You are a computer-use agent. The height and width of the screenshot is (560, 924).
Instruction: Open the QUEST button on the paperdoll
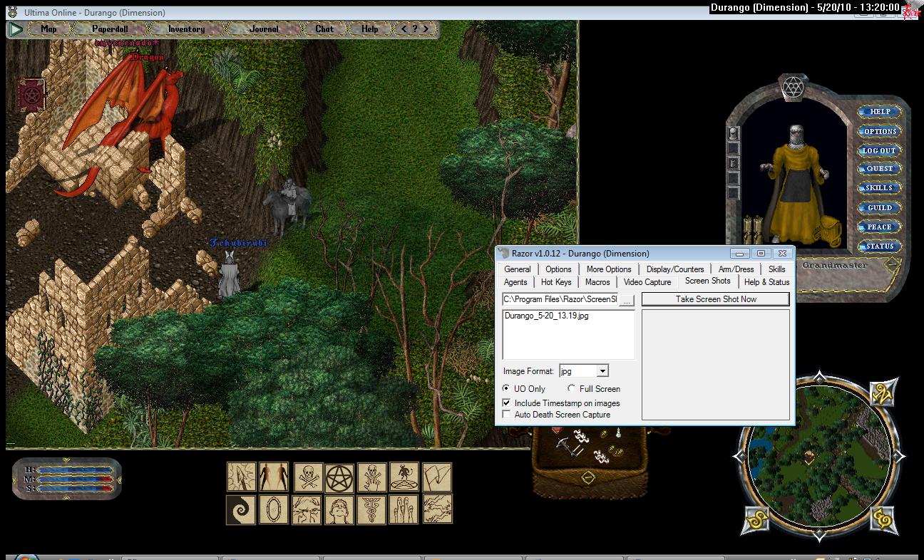[x=880, y=169]
